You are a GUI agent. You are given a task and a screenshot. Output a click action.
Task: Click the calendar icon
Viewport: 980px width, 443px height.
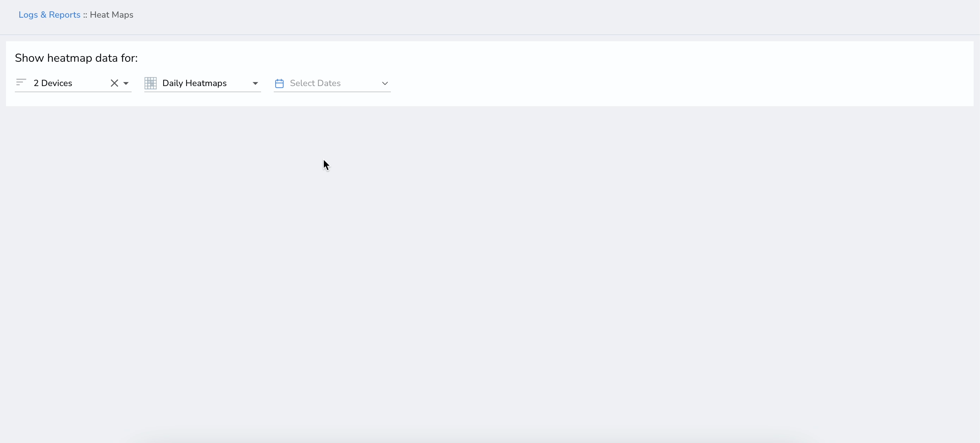(279, 83)
